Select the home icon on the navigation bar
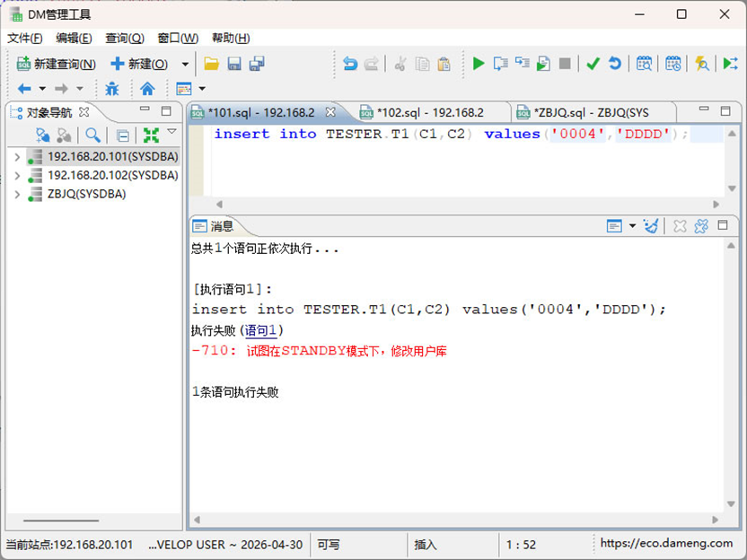 149,89
